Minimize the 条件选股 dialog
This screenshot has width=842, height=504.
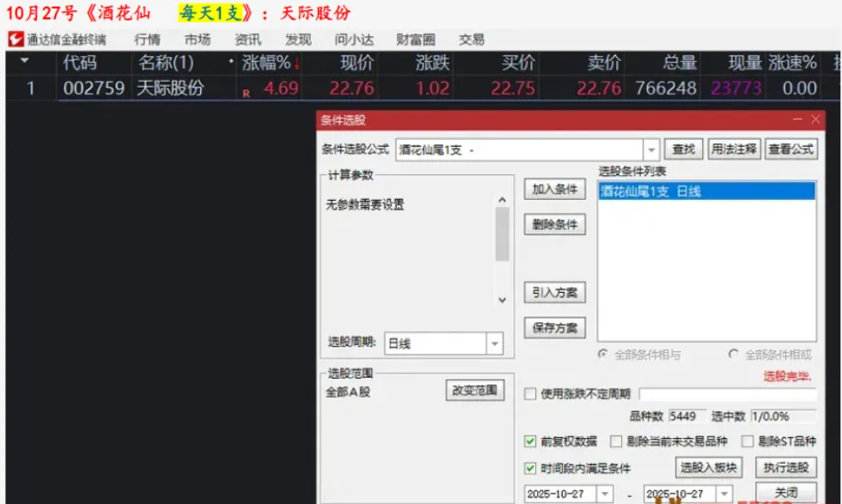coord(796,119)
